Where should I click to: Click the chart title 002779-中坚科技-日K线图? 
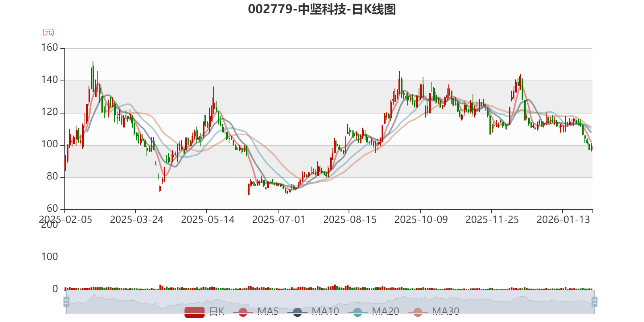point(322,9)
